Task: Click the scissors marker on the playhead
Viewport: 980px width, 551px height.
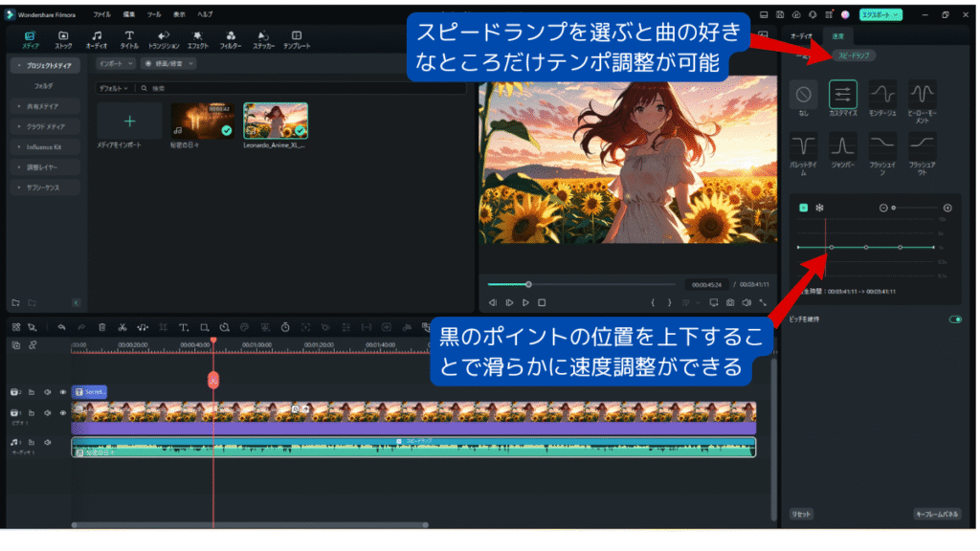Action: (x=213, y=380)
